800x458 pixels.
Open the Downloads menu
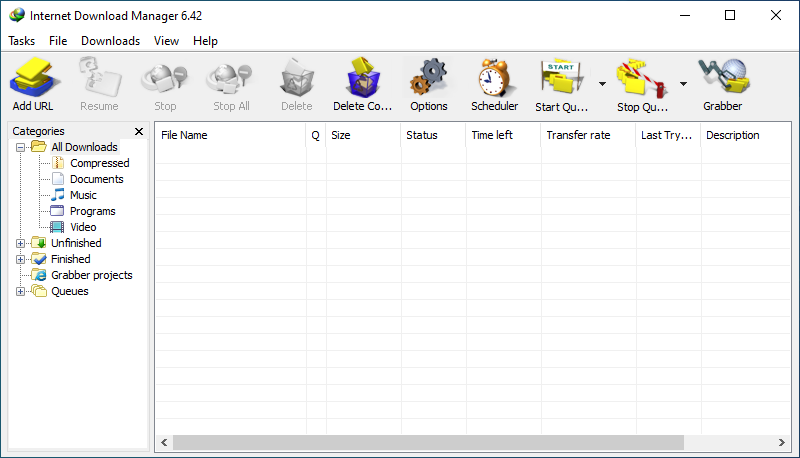click(x=111, y=41)
